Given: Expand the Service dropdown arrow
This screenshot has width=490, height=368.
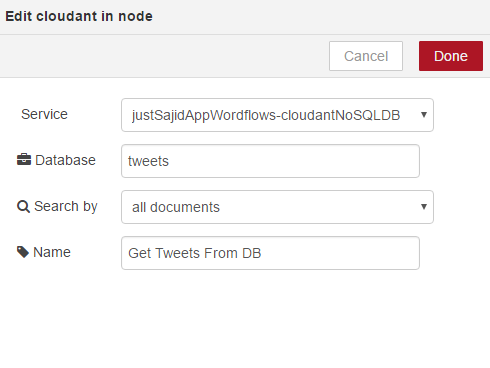Looking at the screenshot, I should tap(424, 115).
